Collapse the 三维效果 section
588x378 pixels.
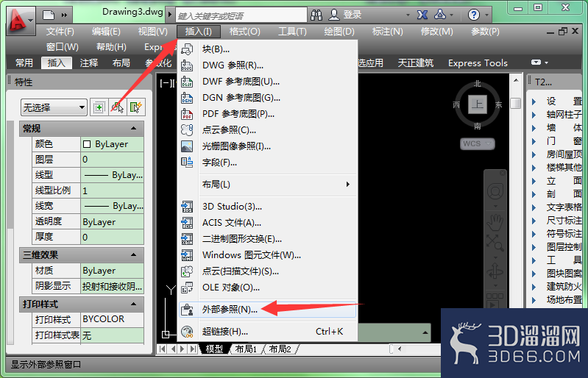tap(133, 254)
